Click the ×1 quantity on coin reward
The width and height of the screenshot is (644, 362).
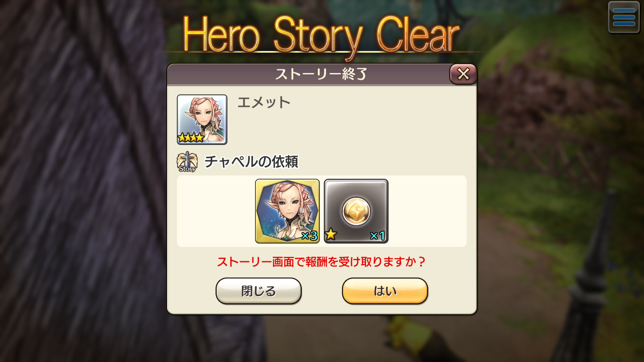tap(377, 235)
